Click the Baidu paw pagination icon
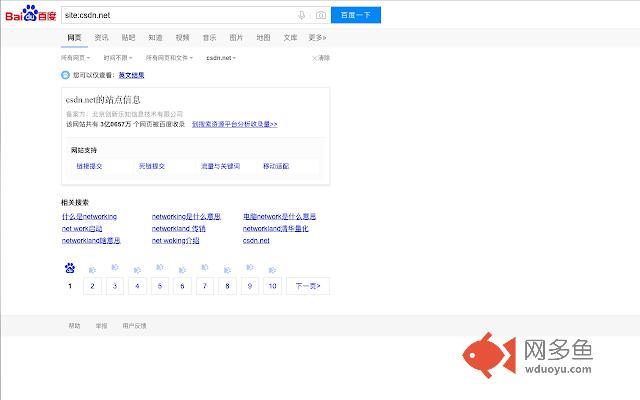The width and height of the screenshot is (640, 400). tap(70, 268)
